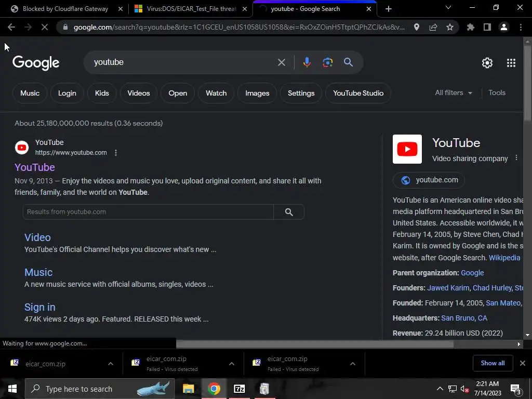Open the Extensions puzzle icon
This screenshot has width=532, height=399.
(471, 27)
